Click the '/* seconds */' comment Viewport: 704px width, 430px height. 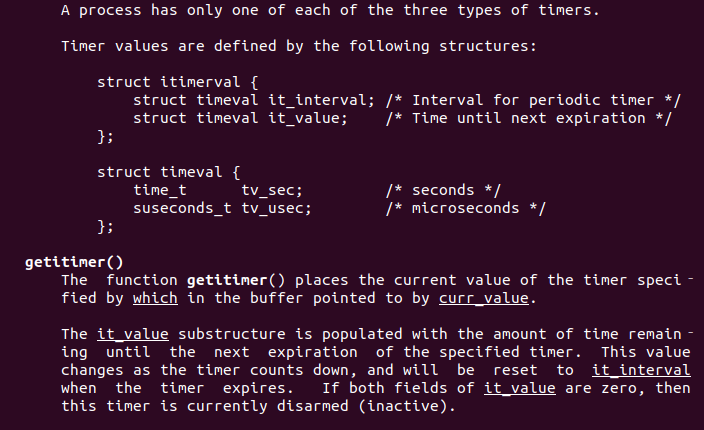[443, 190]
